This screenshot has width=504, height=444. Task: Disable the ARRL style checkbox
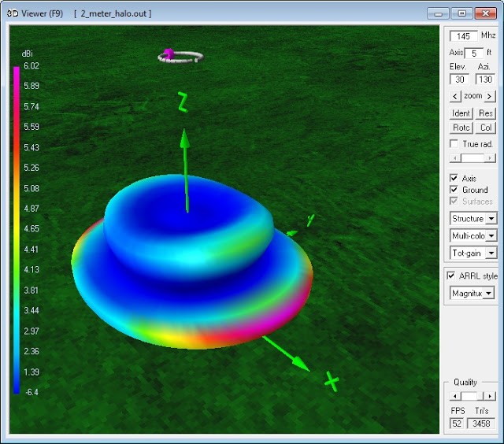pos(451,276)
